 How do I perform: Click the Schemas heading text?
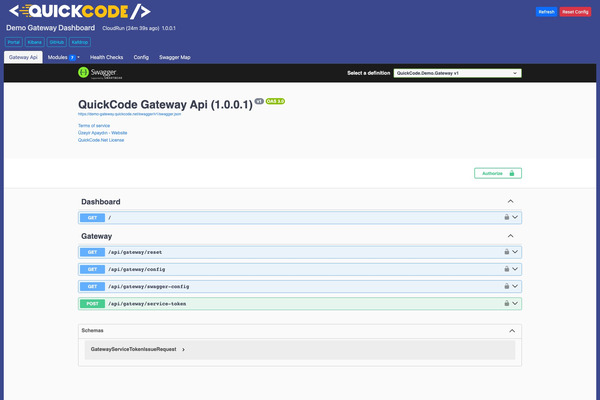click(x=92, y=330)
